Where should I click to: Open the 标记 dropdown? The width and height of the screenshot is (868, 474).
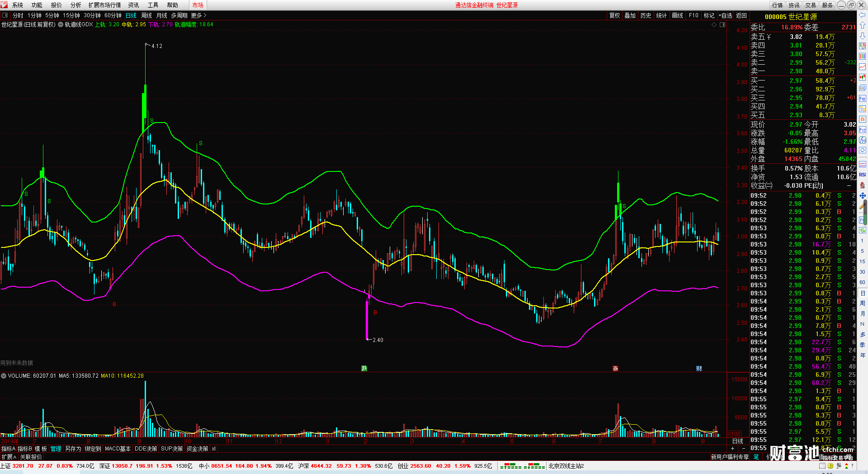pos(709,15)
